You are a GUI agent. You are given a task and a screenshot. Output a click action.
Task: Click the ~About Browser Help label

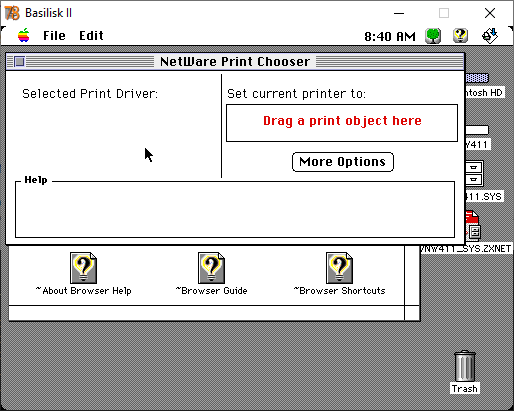(x=83, y=291)
